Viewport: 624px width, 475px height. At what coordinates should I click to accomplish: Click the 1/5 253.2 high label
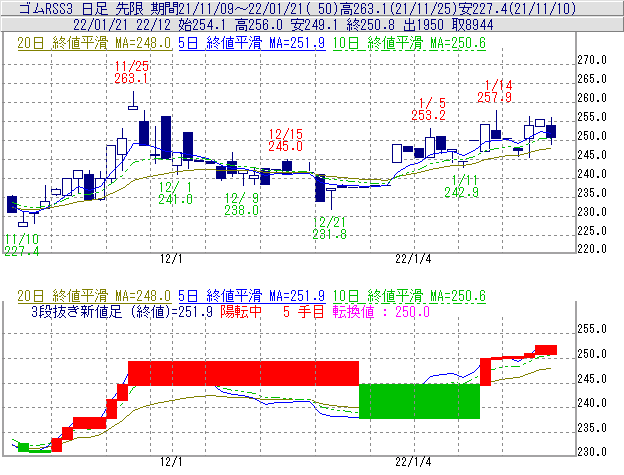pyautogui.click(x=428, y=109)
